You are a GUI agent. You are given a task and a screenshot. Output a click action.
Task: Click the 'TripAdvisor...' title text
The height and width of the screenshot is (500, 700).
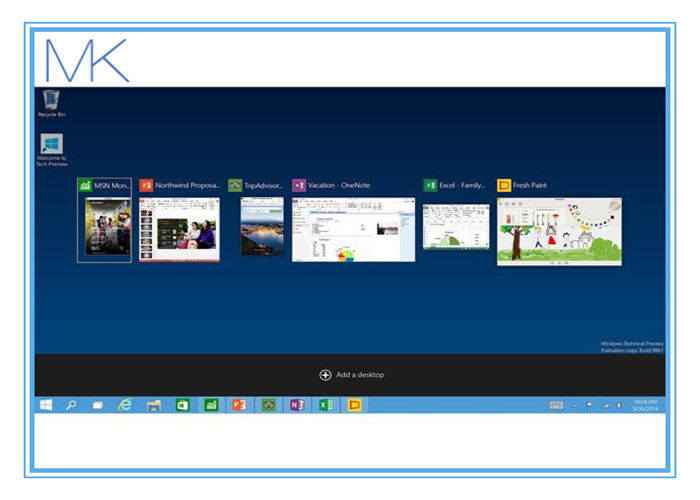(x=263, y=185)
